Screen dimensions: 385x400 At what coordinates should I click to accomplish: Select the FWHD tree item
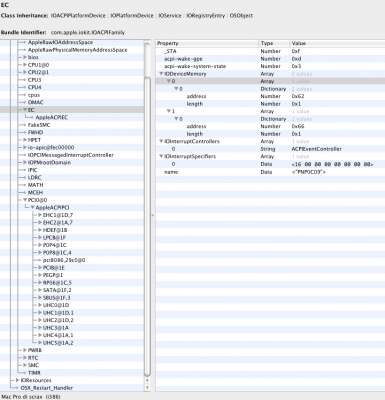click(x=35, y=132)
